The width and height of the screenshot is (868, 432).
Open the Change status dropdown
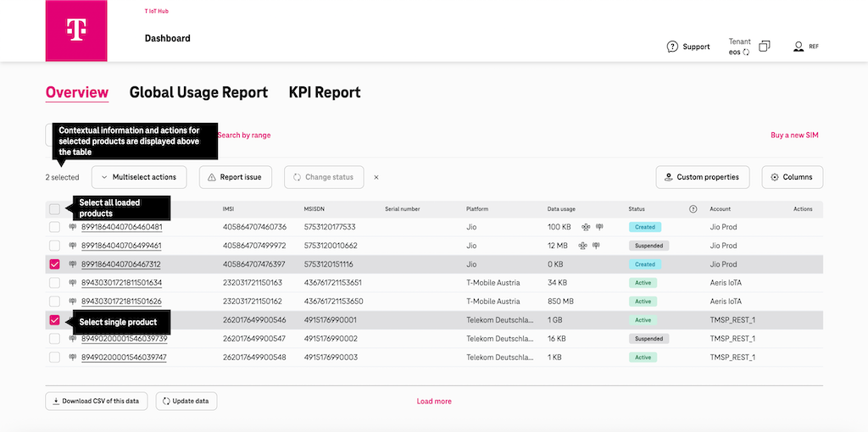(324, 177)
